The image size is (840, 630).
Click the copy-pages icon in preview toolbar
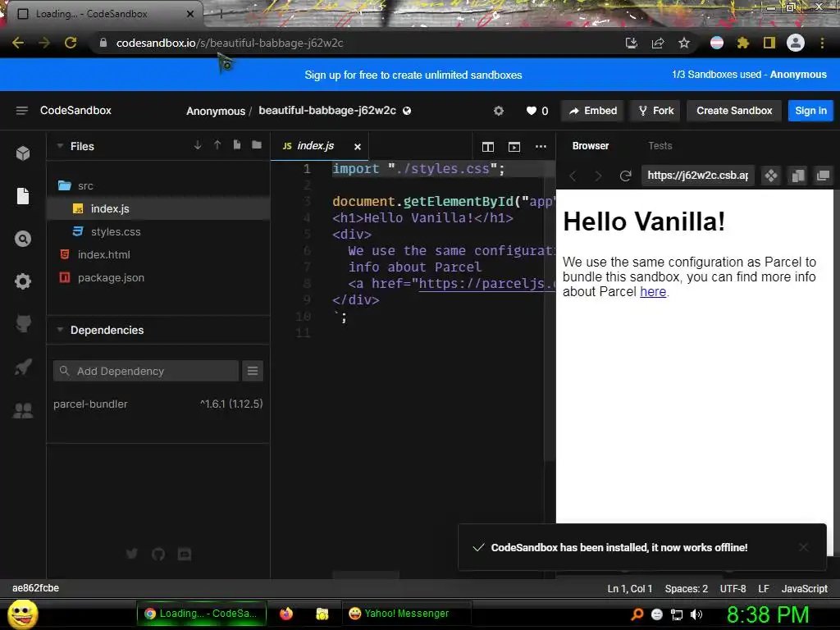tap(797, 176)
